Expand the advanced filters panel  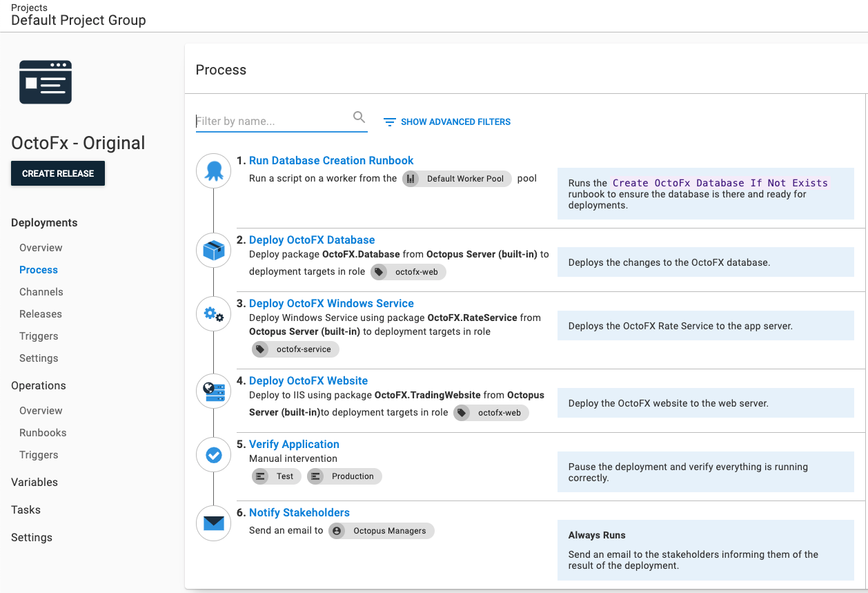tap(447, 121)
